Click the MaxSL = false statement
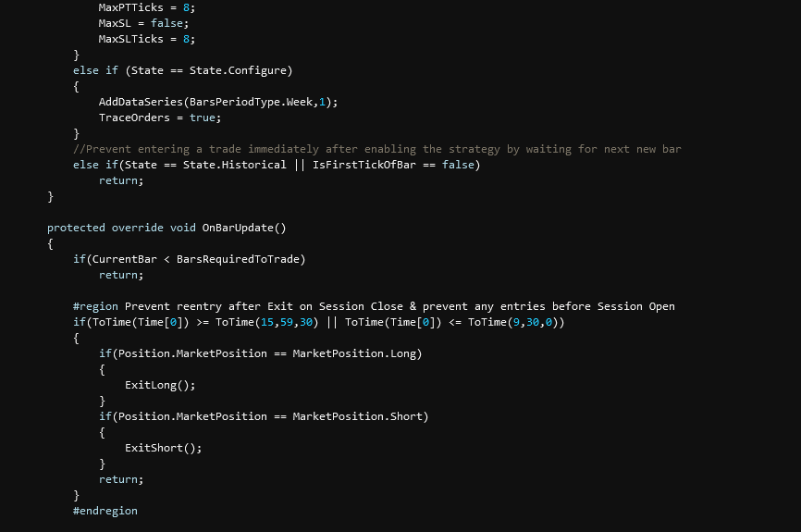 [143, 23]
